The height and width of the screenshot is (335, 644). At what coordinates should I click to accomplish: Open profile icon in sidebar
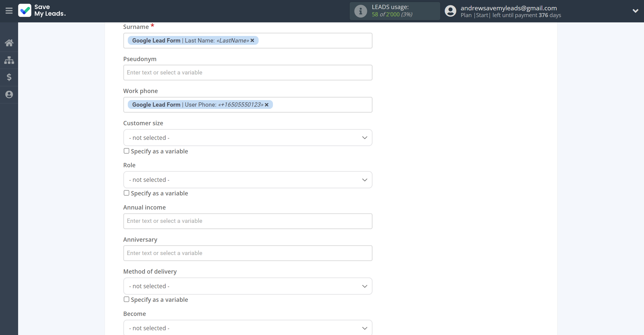(x=9, y=95)
